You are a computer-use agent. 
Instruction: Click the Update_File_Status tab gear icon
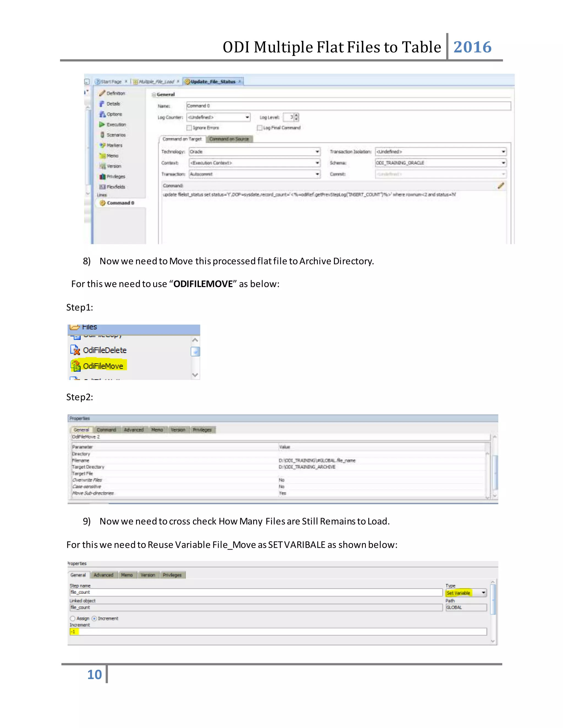click(x=187, y=81)
